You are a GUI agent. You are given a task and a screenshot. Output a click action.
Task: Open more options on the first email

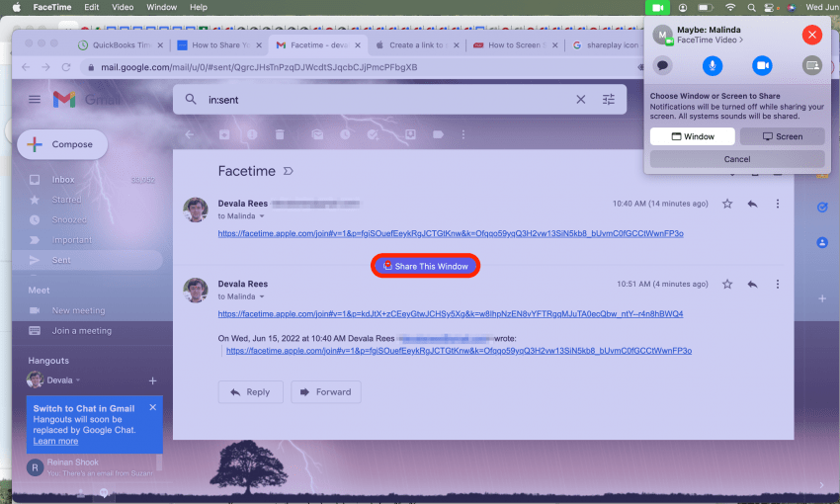(778, 204)
